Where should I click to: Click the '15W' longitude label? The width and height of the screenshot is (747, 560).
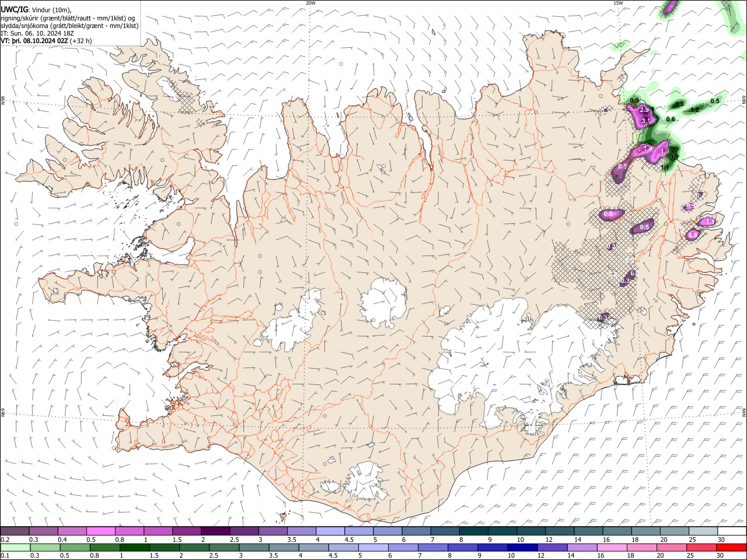tap(618, 3)
